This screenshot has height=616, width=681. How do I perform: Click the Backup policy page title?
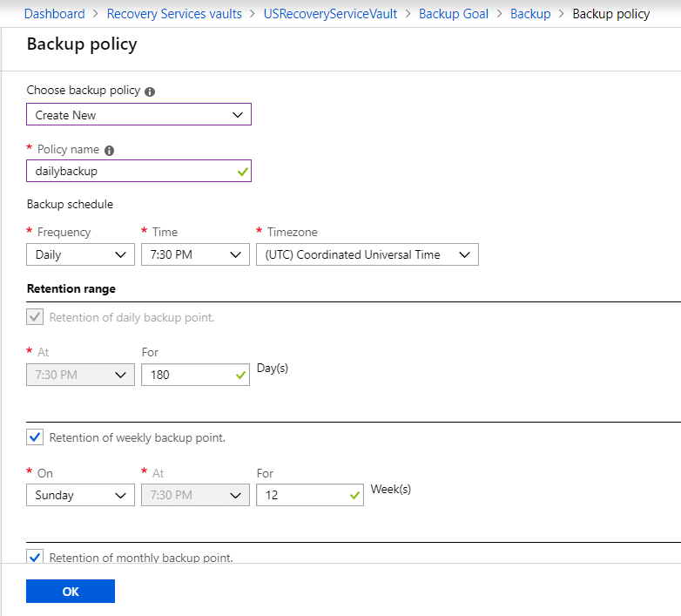click(x=82, y=44)
